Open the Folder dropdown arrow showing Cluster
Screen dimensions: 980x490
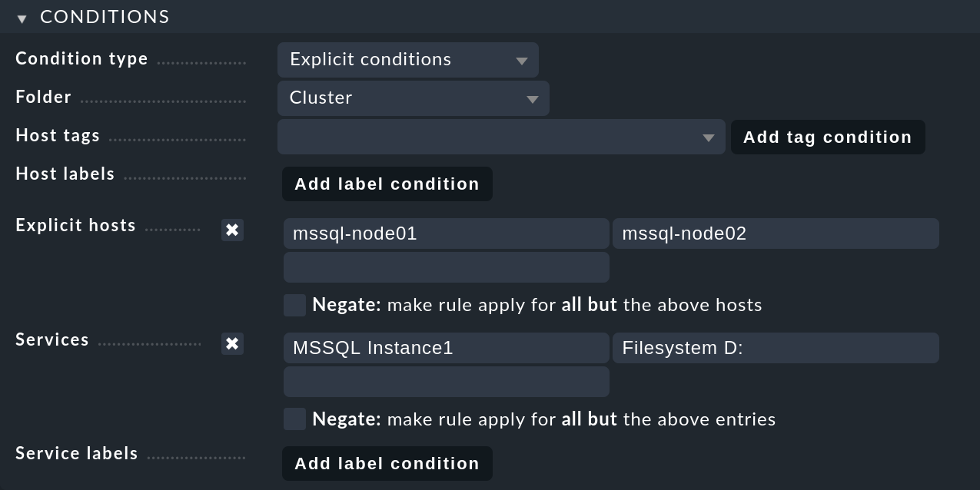pyautogui.click(x=533, y=98)
